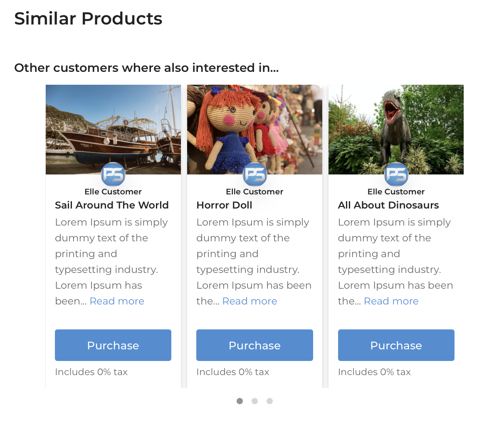Expand Read more on Horror Doll description
Screen dimensions: 504x432
250,301
